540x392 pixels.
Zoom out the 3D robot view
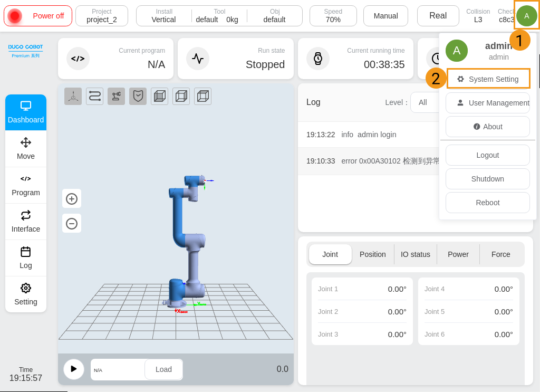[x=72, y=223]
